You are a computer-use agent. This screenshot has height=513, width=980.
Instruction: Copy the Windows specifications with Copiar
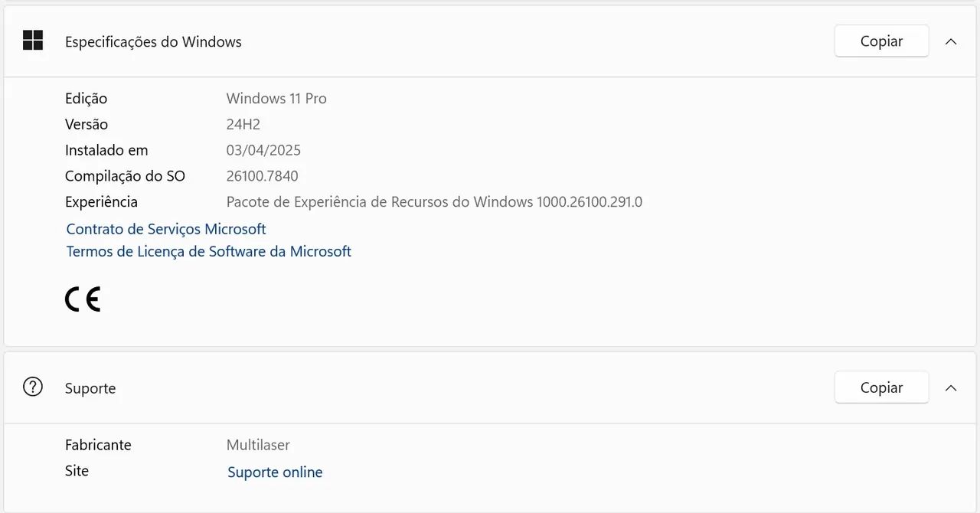pos(881,41)
